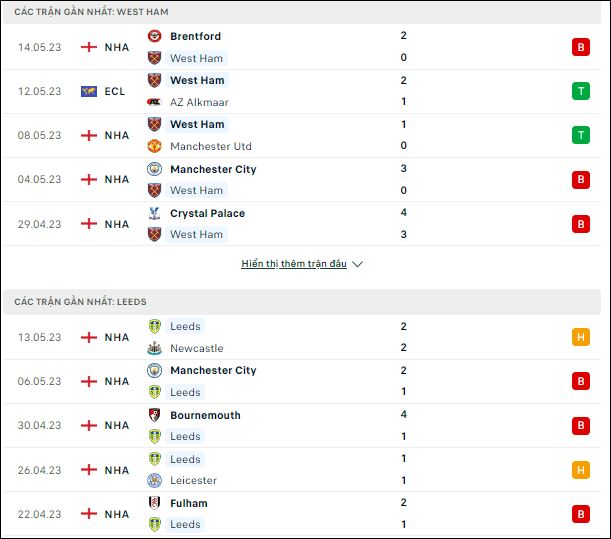The image size is (611, 539).
Task: Click the orange H badge for Newcastle match
Action: tap(581, 337)
